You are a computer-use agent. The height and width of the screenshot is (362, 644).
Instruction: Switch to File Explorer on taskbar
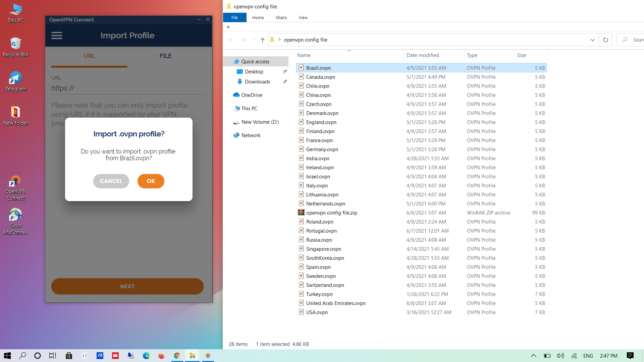tap(193, 356)
